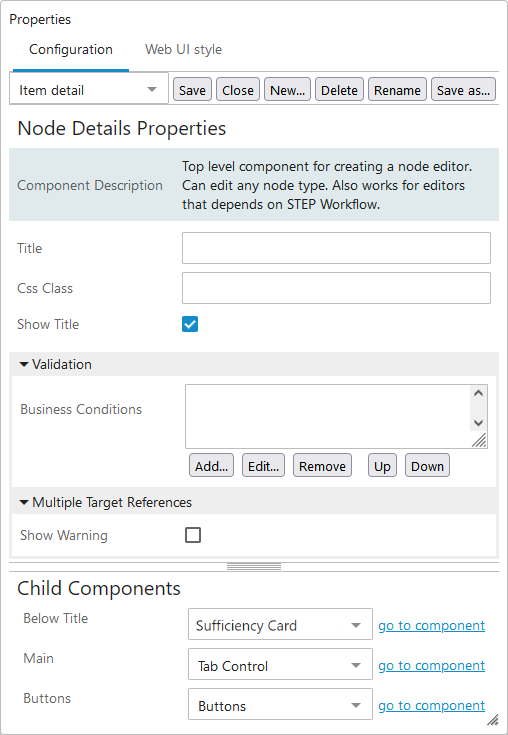Click the Business Conditions textarea resize grip
This screenshot has width=508, height=735.
point(479,440)
